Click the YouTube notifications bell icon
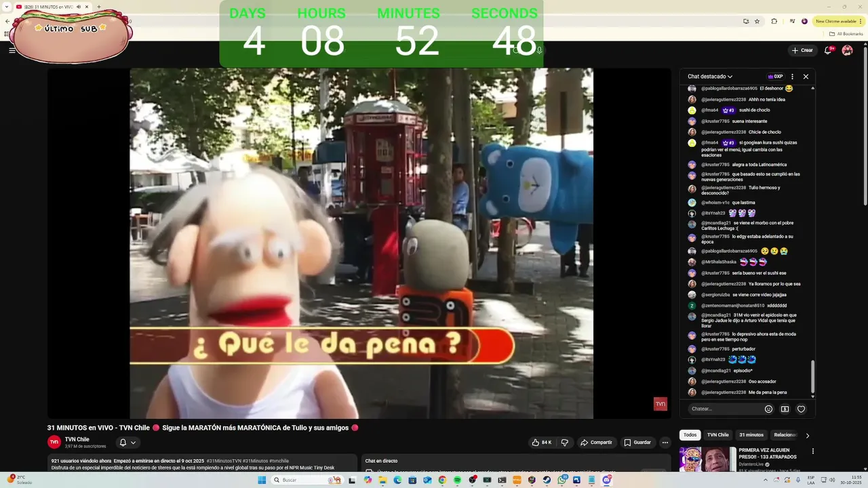The height and width of the screenshot is (488, 868). 828,50
